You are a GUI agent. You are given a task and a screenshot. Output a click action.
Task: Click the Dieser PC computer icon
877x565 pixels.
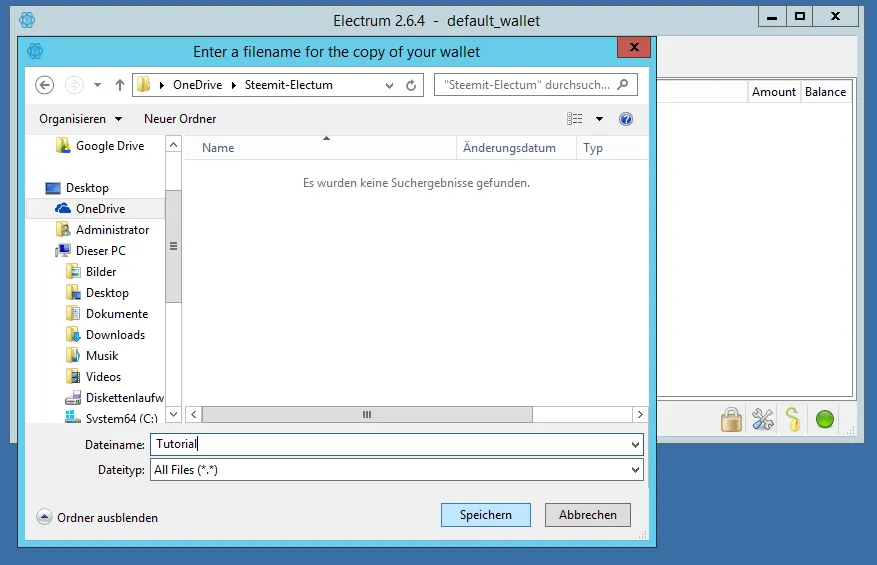pos(63,250)
